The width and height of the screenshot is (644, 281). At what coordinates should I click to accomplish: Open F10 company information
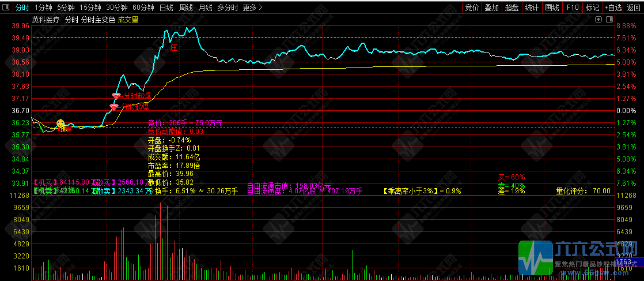click(x=573, y=8)
